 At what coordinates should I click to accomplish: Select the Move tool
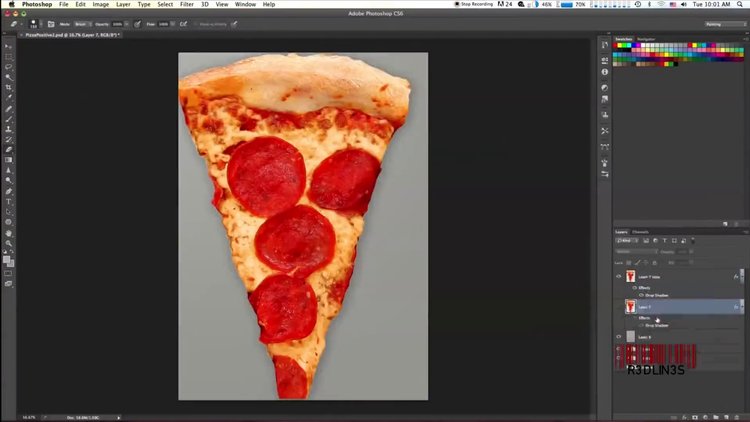(x=9, y=46)
